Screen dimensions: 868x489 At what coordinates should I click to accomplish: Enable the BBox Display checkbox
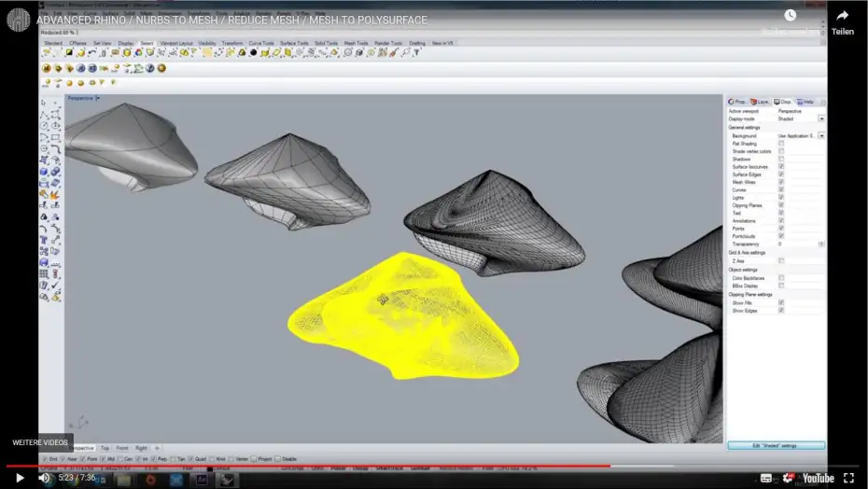[781, 286]
